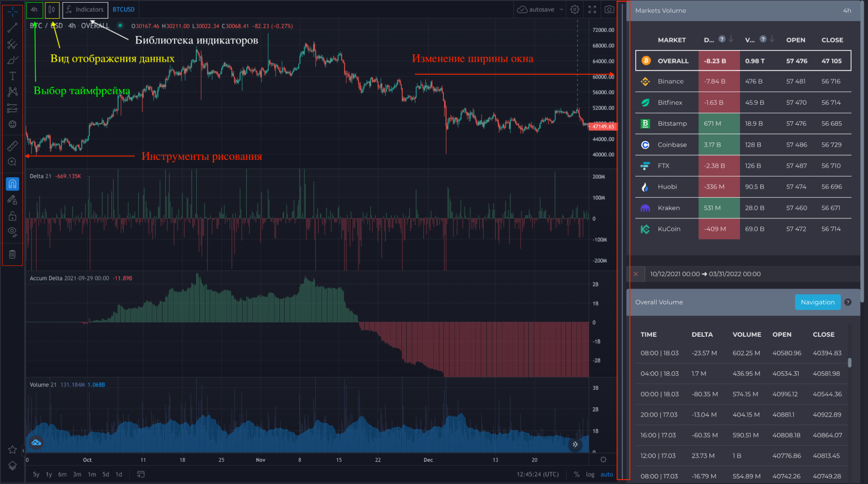The height and width of the screenshot is (484, 868).
Task: Open the Indicators library button
Action: pyautogui.click(x=85, y=10)
